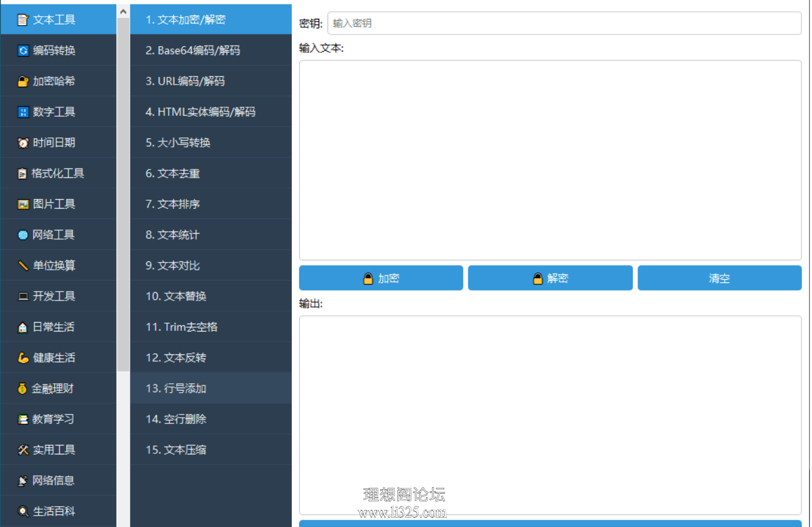812x527 pixels.
Task: Open 数字工具 category label
Action: tap(54, 112)
